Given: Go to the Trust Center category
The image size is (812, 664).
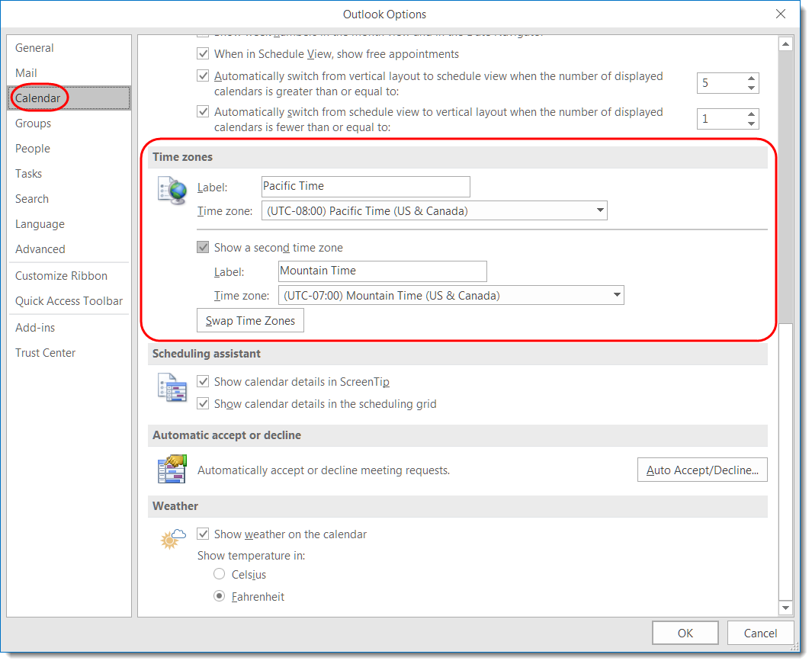Looking at the screenshot, I should click(x=45, y=353).
